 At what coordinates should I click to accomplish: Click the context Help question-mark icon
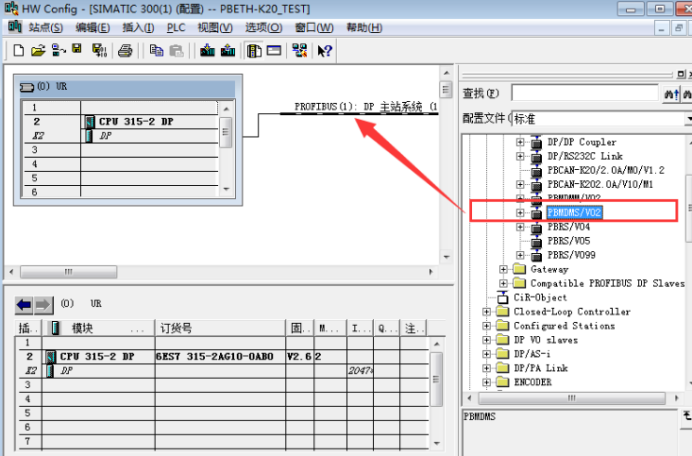coord(325,51)
